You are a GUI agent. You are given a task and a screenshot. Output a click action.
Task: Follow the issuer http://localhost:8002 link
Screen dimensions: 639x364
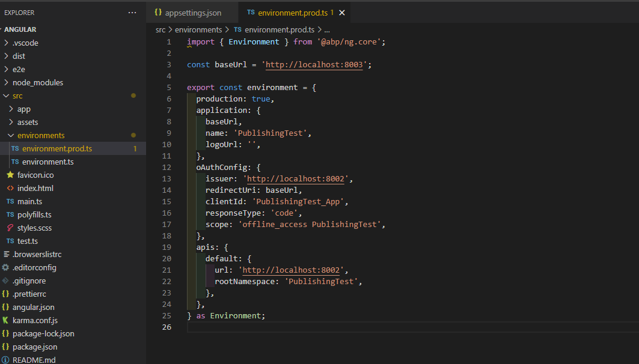click(296, 179)
